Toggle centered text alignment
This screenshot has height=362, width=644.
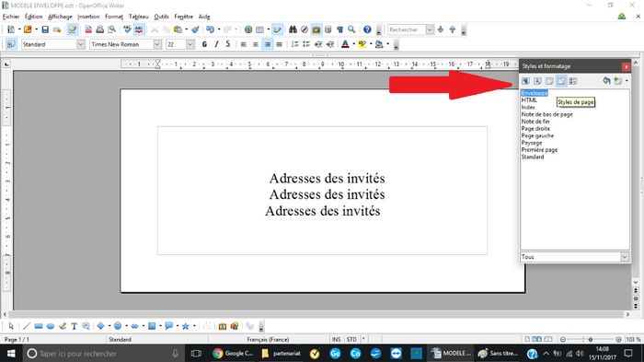[256, 44]
